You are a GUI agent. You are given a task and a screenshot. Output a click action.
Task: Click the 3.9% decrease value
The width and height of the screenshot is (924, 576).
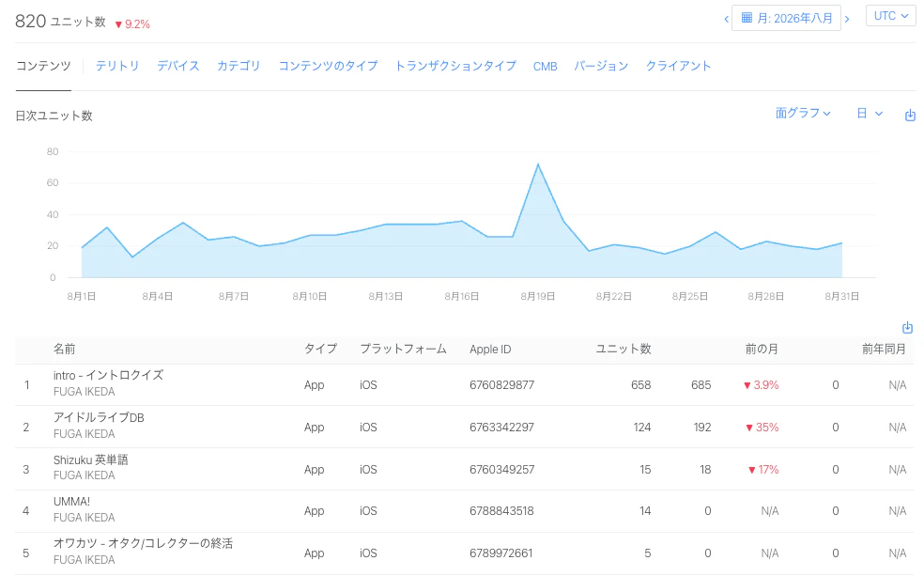click(761, 385)
